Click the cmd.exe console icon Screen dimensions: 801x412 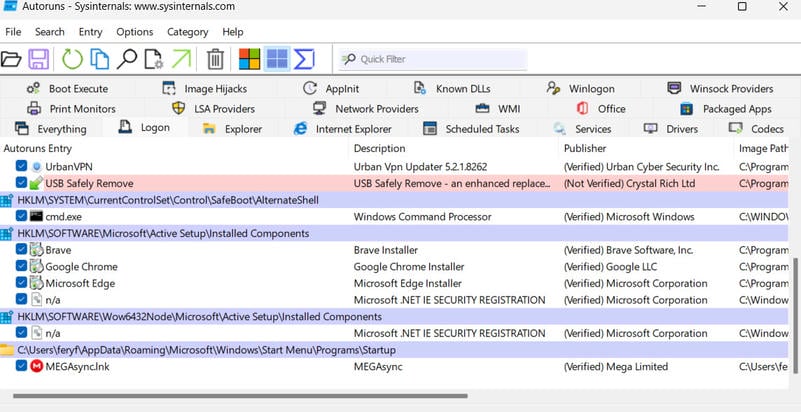(x=36, y=216)
